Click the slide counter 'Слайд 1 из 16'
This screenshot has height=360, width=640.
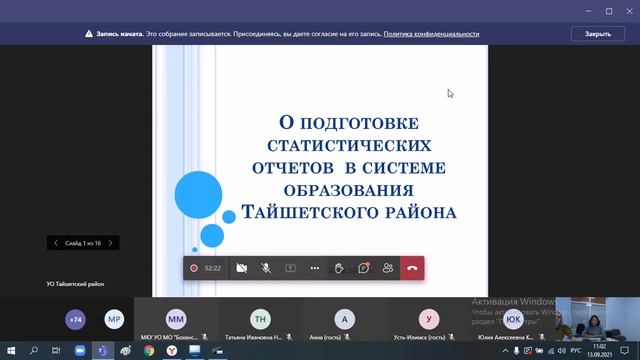[x=83, y=243]
